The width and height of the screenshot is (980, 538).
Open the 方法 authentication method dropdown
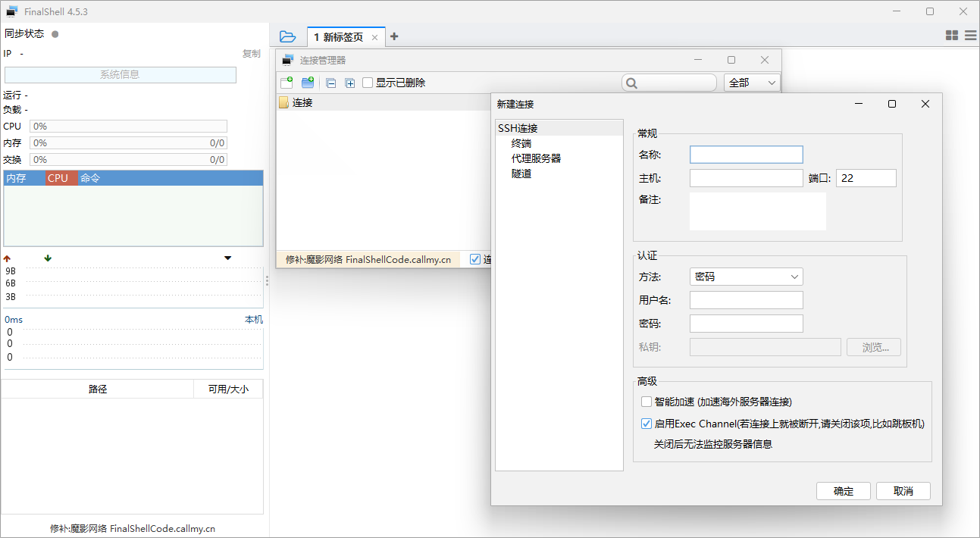point(746,277)
